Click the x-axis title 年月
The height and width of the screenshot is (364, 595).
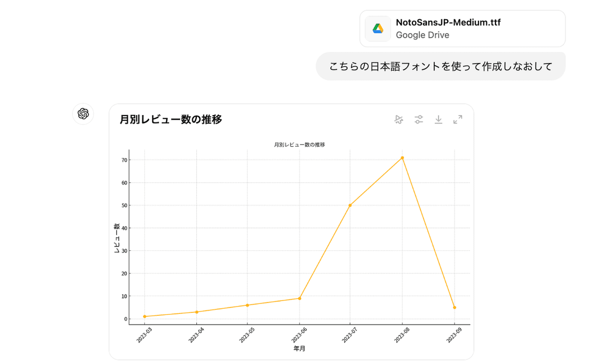[x=299, y=349]
